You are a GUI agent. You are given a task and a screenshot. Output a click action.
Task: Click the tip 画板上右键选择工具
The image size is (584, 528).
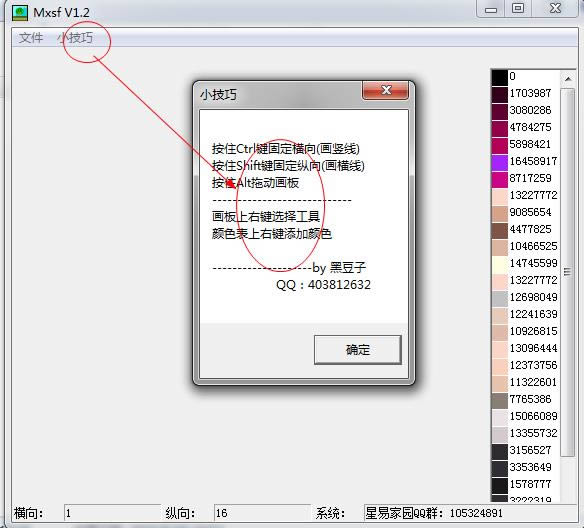(266, 216)
